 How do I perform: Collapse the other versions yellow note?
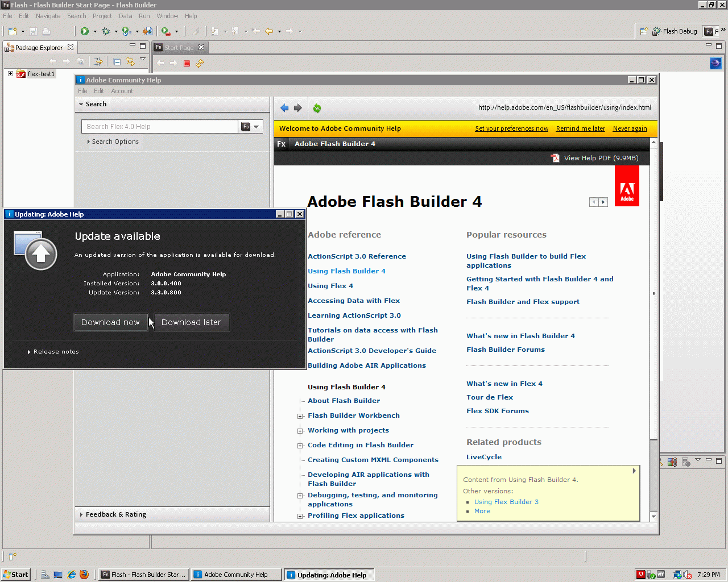pos(634,471)
